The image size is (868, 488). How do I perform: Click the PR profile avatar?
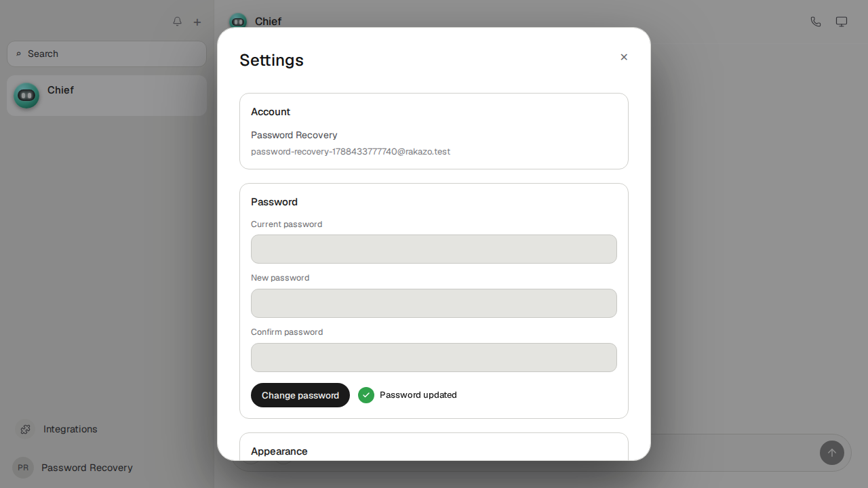click(x=23, y=468)
